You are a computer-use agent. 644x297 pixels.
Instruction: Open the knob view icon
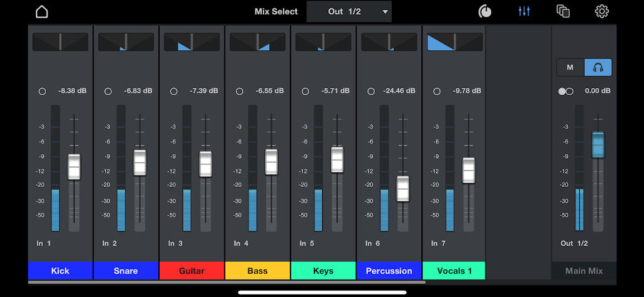(x=485, y=11)
